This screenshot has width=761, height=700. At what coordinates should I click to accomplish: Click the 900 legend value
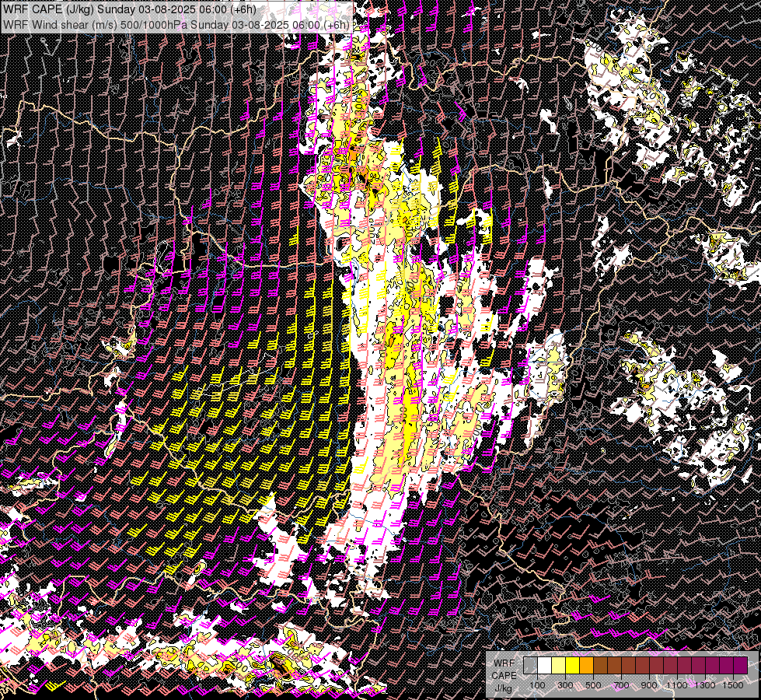point(649,685)
